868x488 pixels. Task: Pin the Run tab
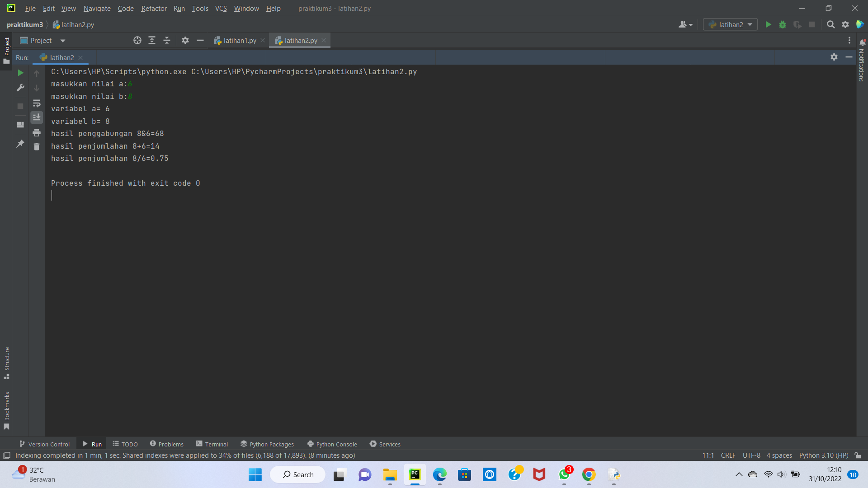[20, 144]
